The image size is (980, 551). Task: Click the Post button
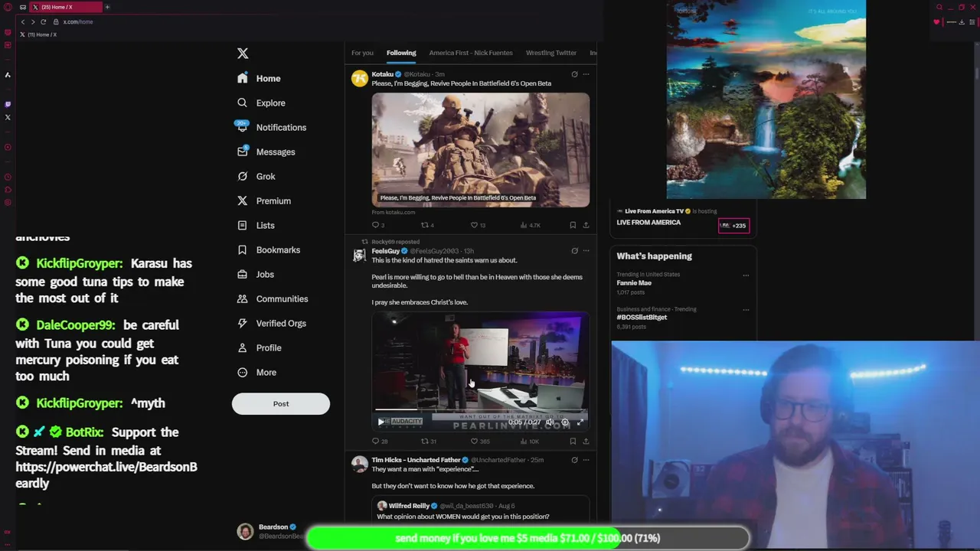click(x=281, y=403)
